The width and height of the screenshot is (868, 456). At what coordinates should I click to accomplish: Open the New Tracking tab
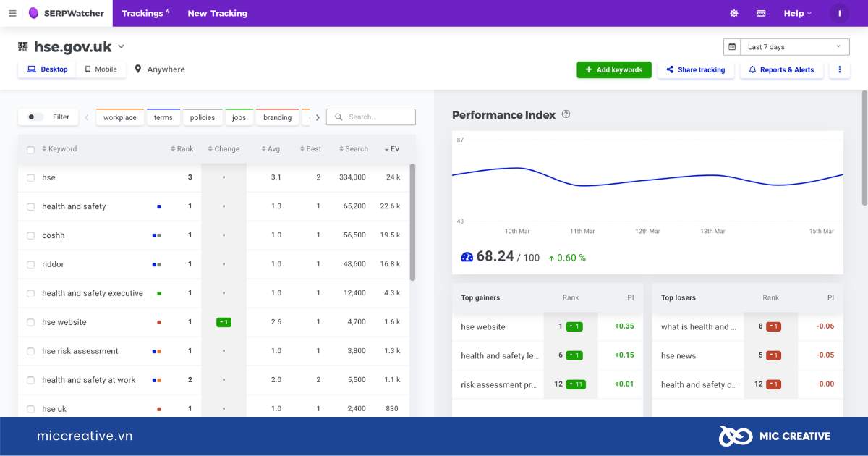pyautogui.click(x=217, y=13)
